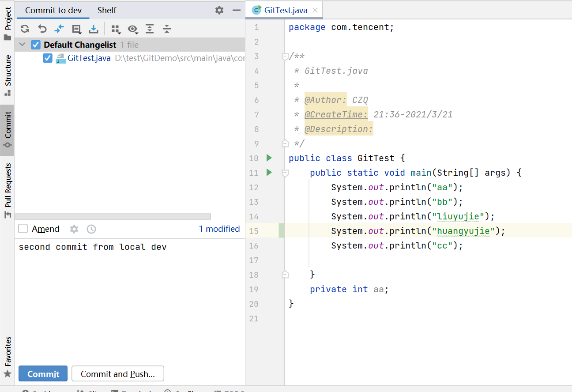
Task: Click line number 17 in the gutter
Action: tap(254, 260)
